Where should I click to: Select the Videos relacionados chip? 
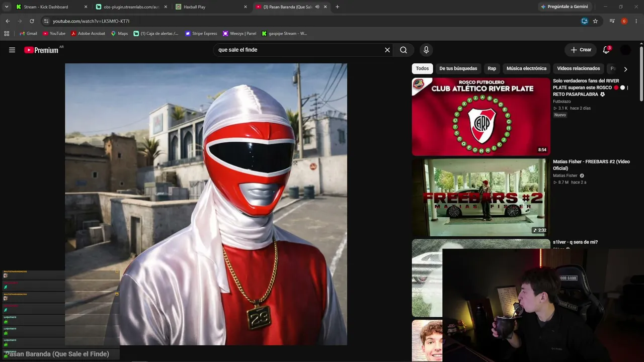579,68
